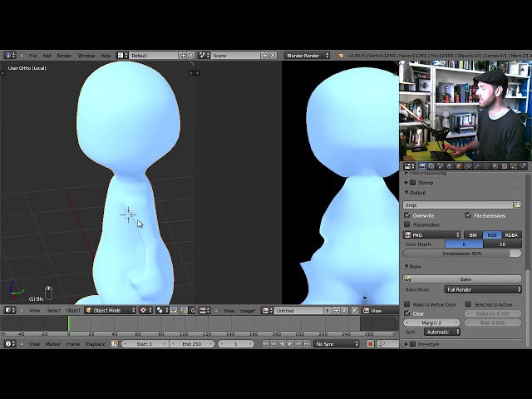The width and height of the screenshot is (532, 399).
Task: Click End: 250 frame field
Action: pyautogui.click(x=192, y=343)
